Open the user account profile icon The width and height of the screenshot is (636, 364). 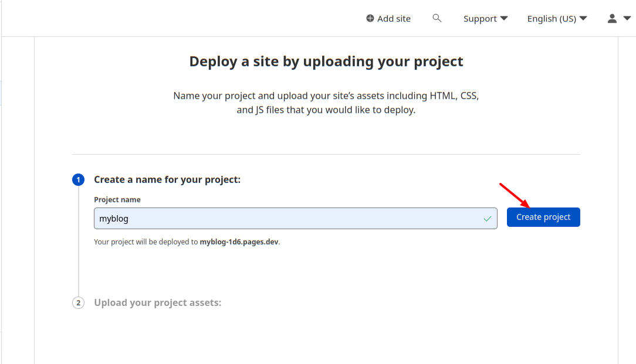tap(612, 19)
